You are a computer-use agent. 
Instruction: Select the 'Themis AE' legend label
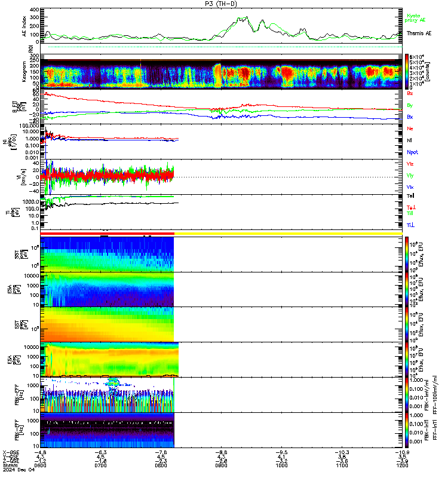419,33
